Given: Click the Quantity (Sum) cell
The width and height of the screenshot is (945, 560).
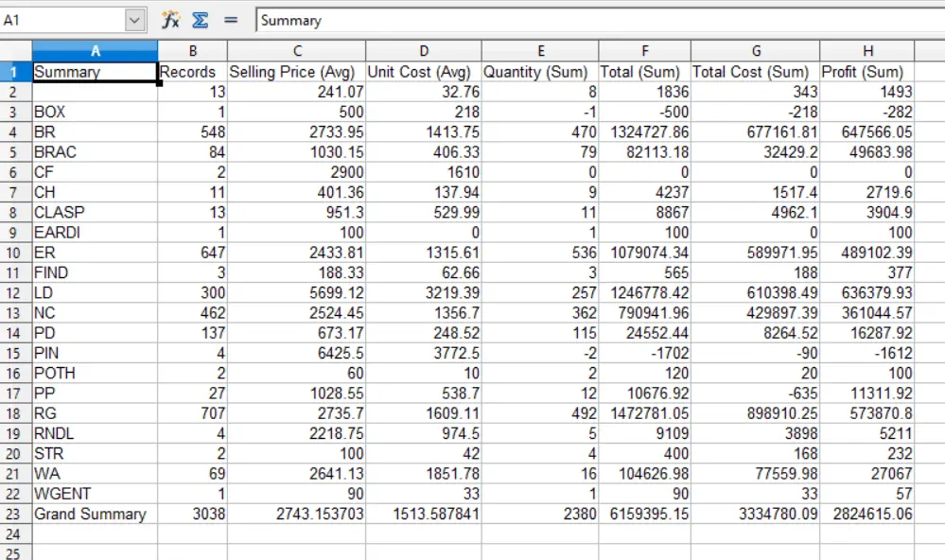Looking at the screenshot, I should tap(540, 72).
